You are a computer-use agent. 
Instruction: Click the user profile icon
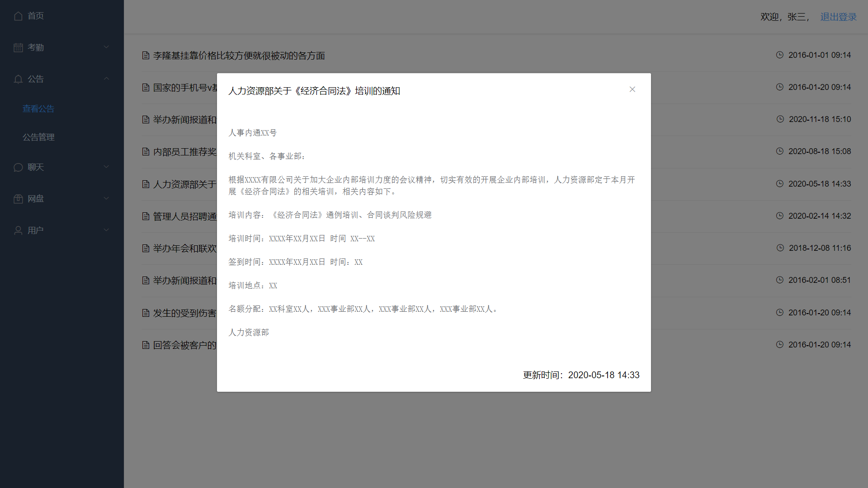click(x=18, y=230)
